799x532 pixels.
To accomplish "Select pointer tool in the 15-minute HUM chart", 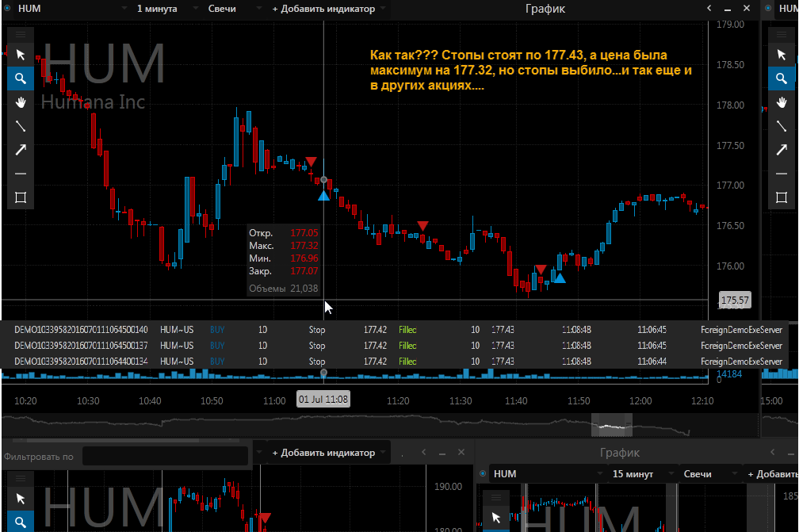I will (x=496, y=518).
